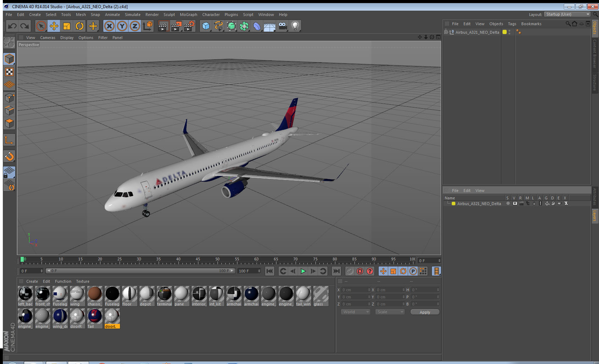The width and height of the screenshot is (599, 364).
Task: Open the array modeling objects icon
Action: point(244,26)
